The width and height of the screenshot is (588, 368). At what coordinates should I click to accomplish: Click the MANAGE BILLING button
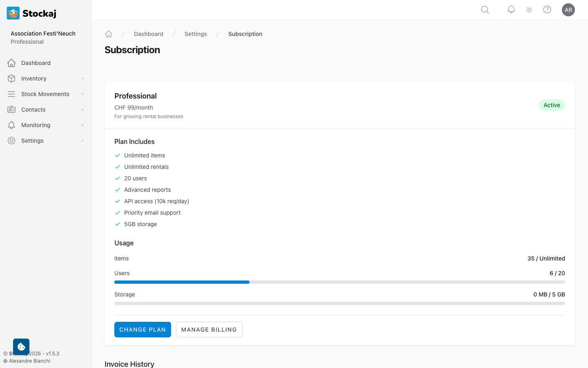pos(209,330)
